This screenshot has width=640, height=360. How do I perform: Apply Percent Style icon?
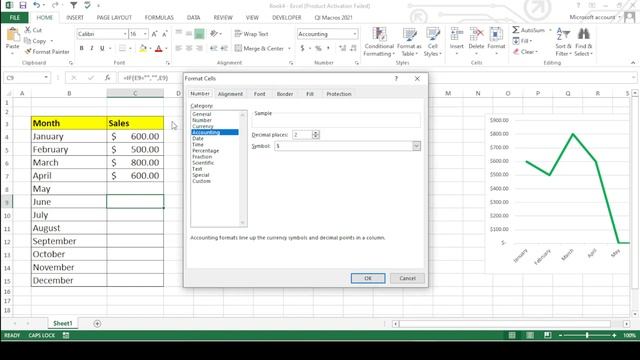coord(318,48)
